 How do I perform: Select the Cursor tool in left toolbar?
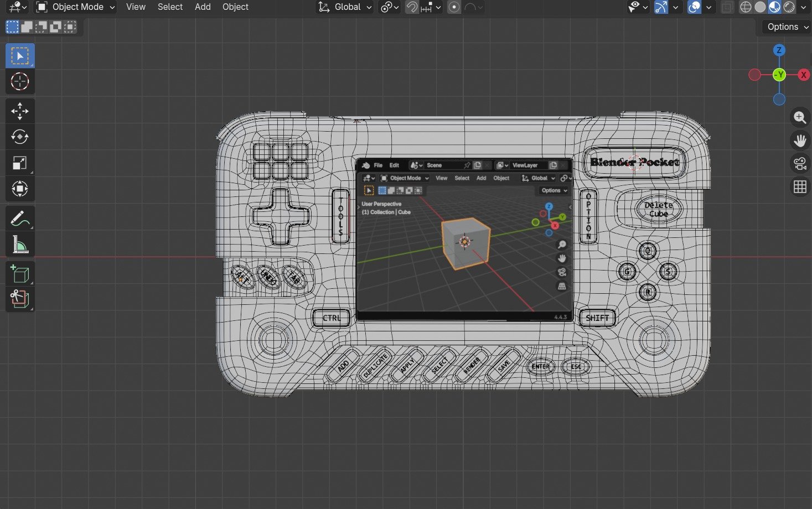pos(20,82)
